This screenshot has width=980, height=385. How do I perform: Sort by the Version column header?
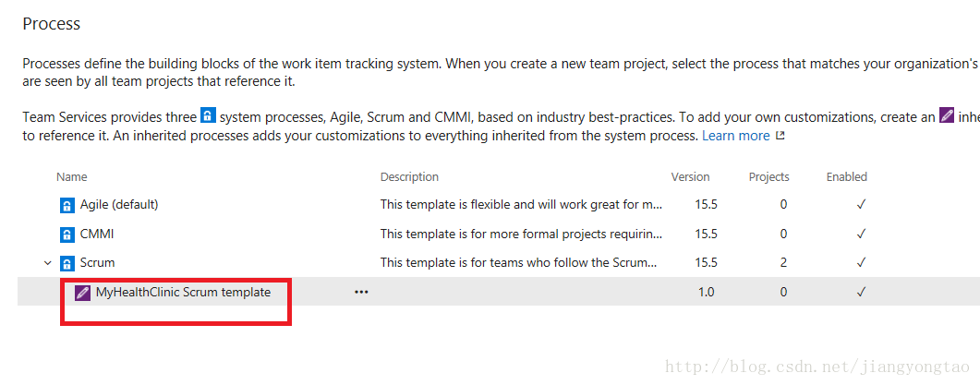click(690, 177)
